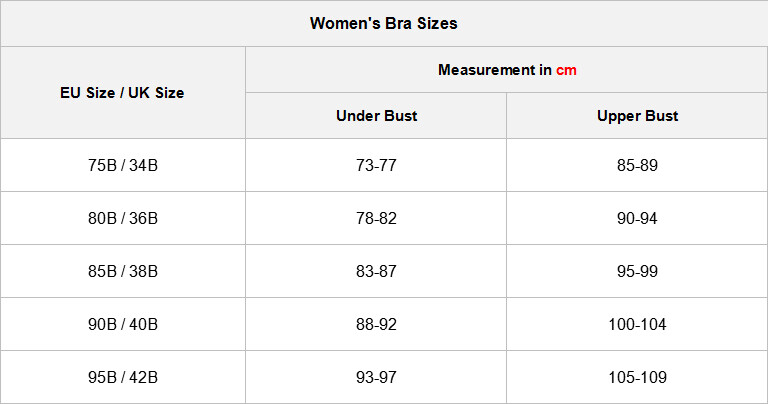This screenshot has height=404, width=768.
Task: Click the 100-104 upper bust value
Action: coord(637,324)
